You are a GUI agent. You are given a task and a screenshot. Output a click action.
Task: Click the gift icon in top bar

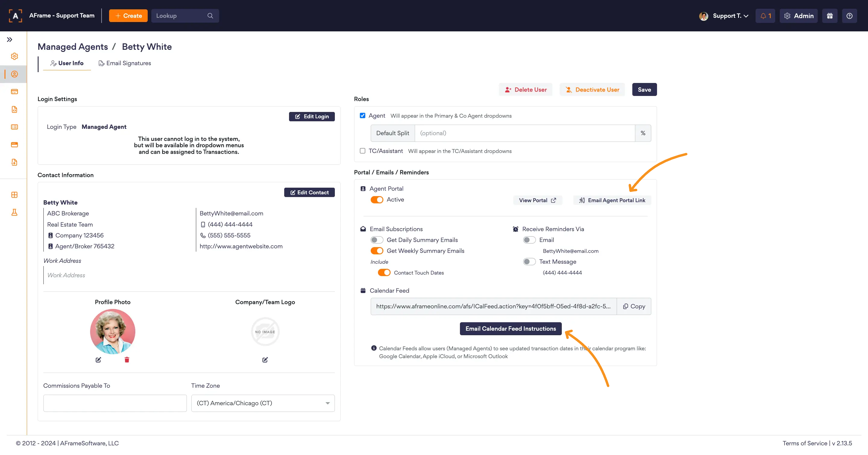point(830,16)
